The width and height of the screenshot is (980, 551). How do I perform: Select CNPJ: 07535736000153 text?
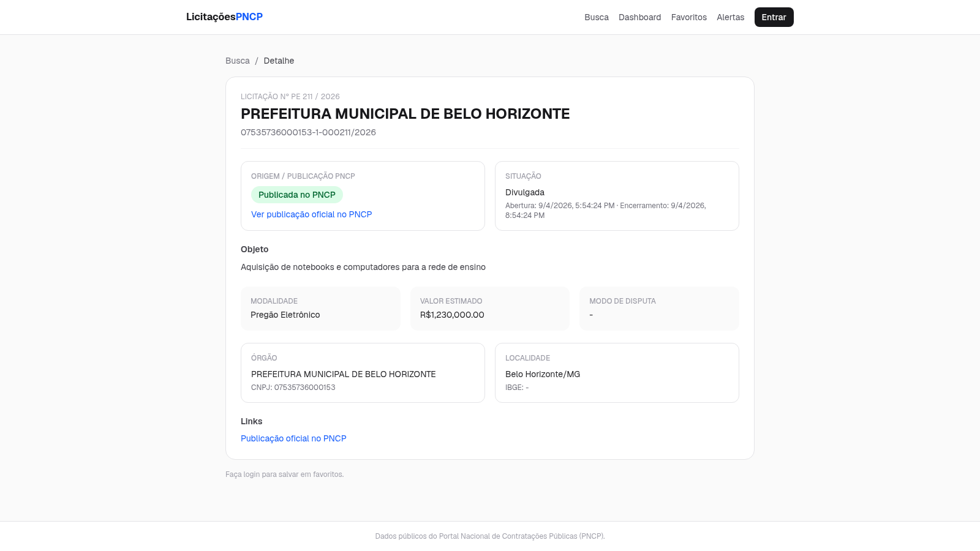[293, 388]
